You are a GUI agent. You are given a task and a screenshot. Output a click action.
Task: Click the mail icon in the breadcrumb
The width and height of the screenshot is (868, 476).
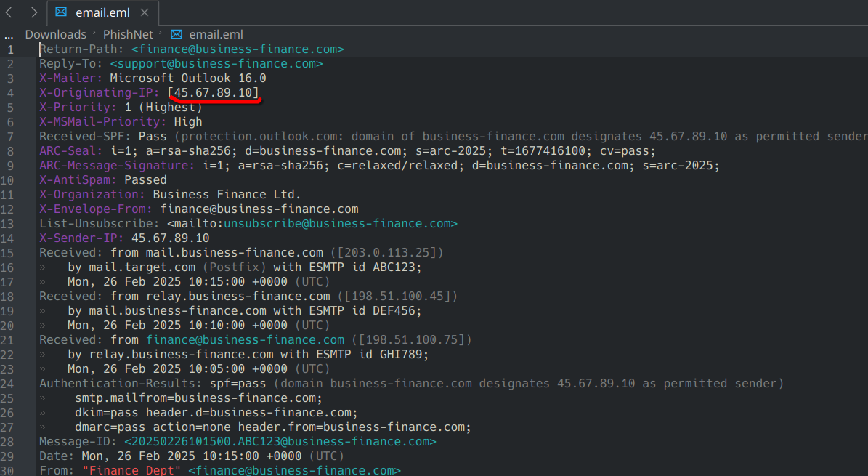tap(177, 34)
